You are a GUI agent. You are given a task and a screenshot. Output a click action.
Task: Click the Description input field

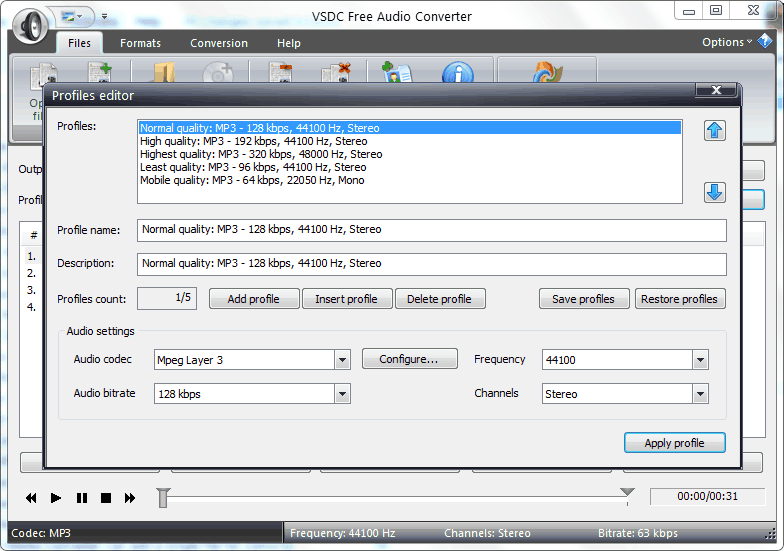[x=432, y=264]
